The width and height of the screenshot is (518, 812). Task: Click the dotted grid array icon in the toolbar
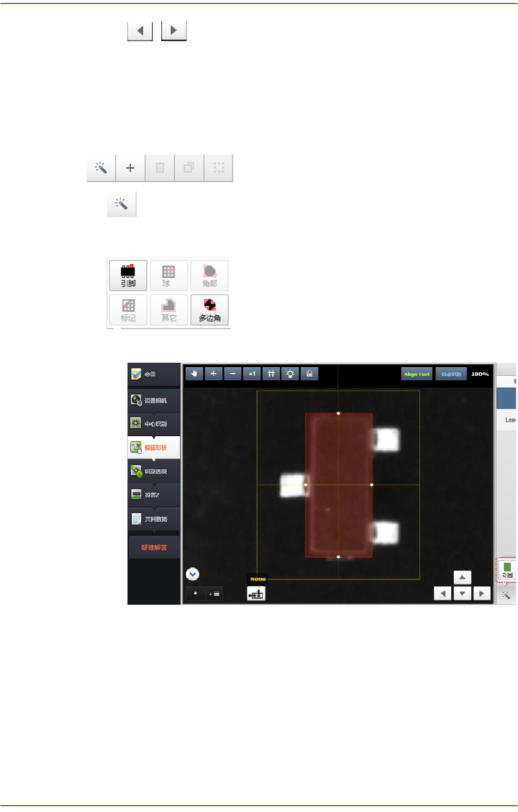tap(219, 168)
